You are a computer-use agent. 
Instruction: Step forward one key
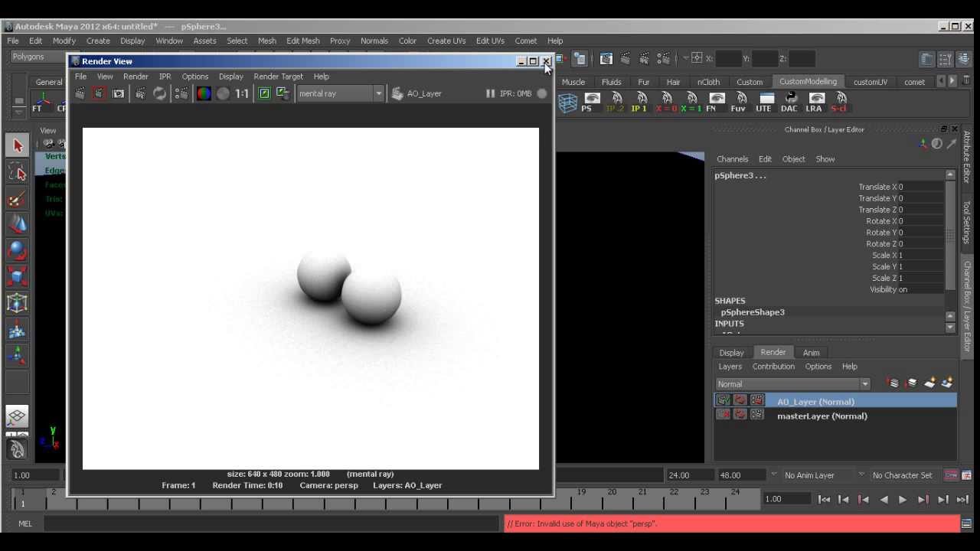[923, 500]
